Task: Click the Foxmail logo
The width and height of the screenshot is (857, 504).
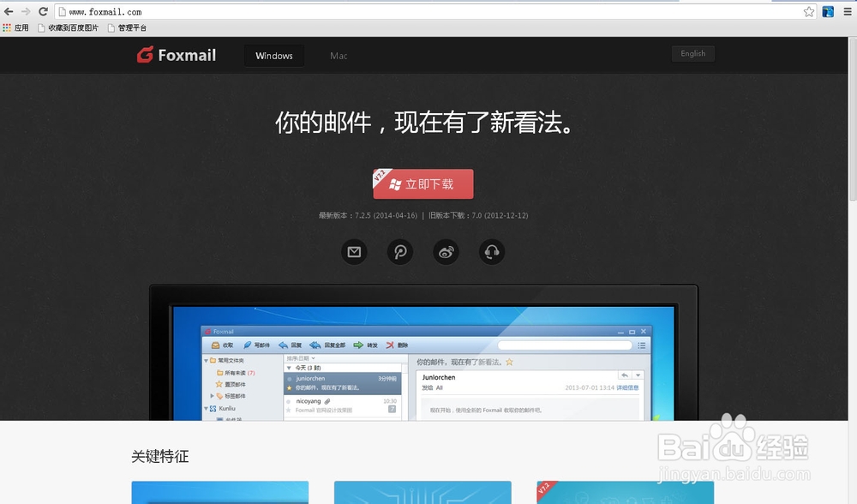Action: pyautogui.click(x=177, y=55)
